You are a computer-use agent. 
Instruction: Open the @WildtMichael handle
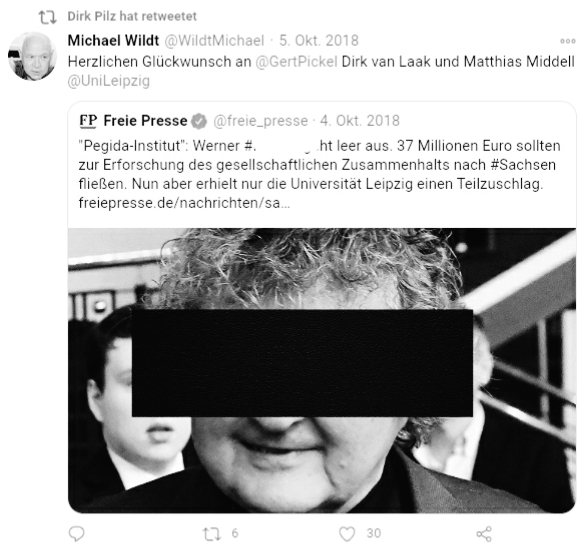point(215,40)
